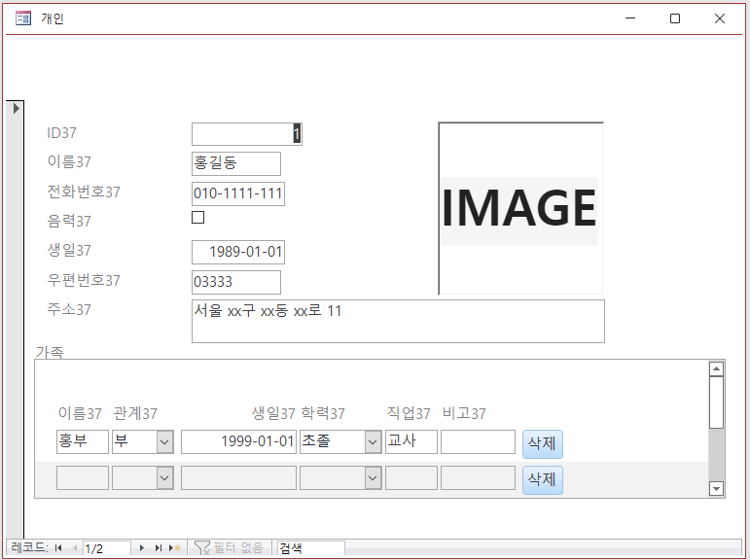Click the record selector arrow
The width and height of the screenshot is (750, 560).
click(x=17, y=108)
